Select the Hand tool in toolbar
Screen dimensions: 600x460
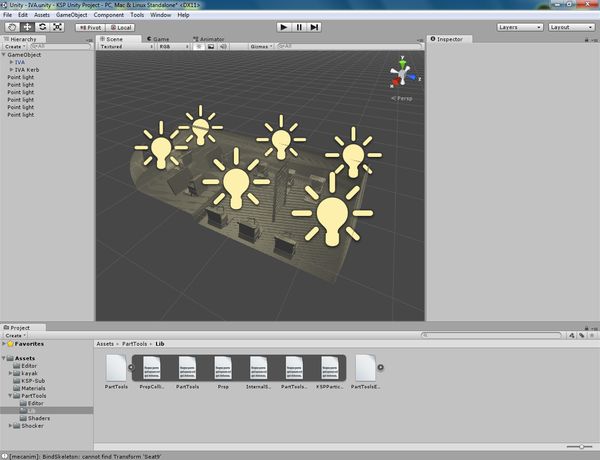point(13,27)
